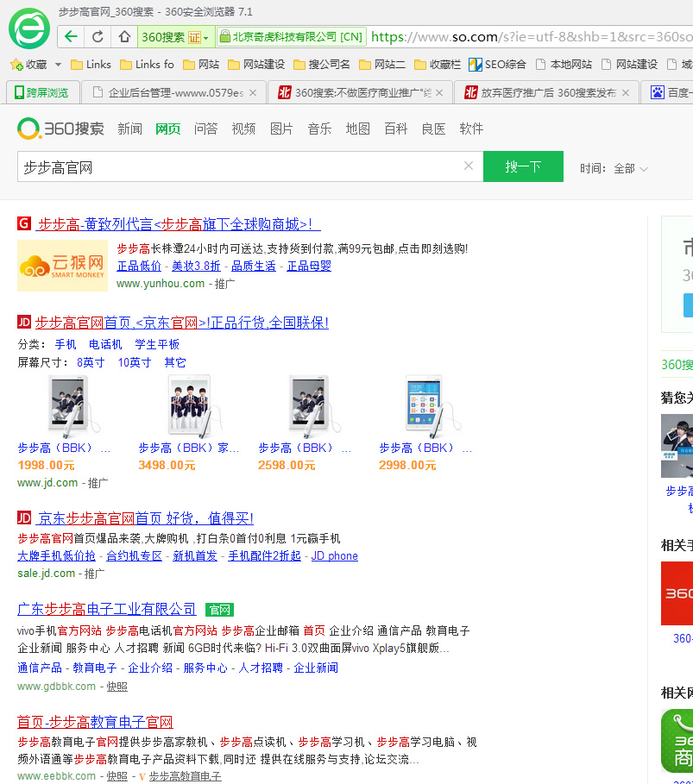Viewport: 693px width, 784px height.
Task: Select the 图片 search category
Action: pyautogui.click(x=281, y=129)
